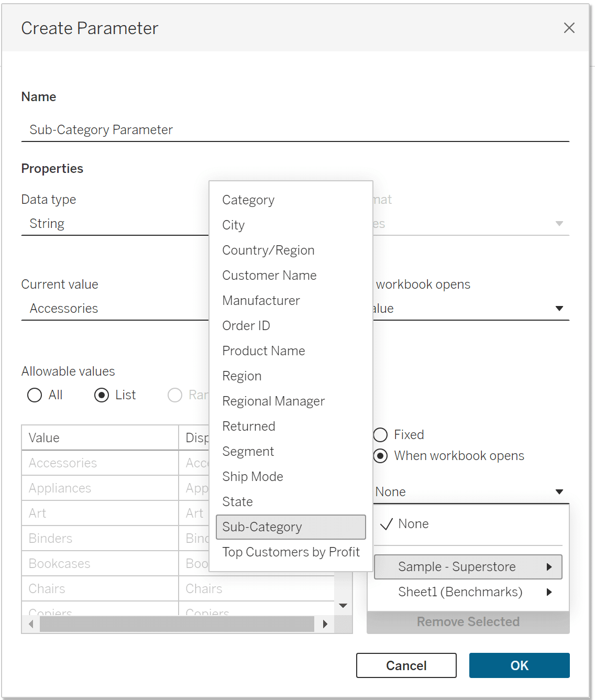Select the Range allowable values radio
Viewport: 595px width, 700px height.
click(x=175, y=395)
